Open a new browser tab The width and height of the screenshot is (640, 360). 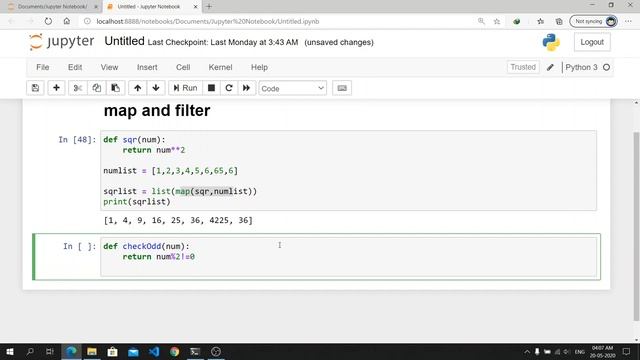click(209, 7)
